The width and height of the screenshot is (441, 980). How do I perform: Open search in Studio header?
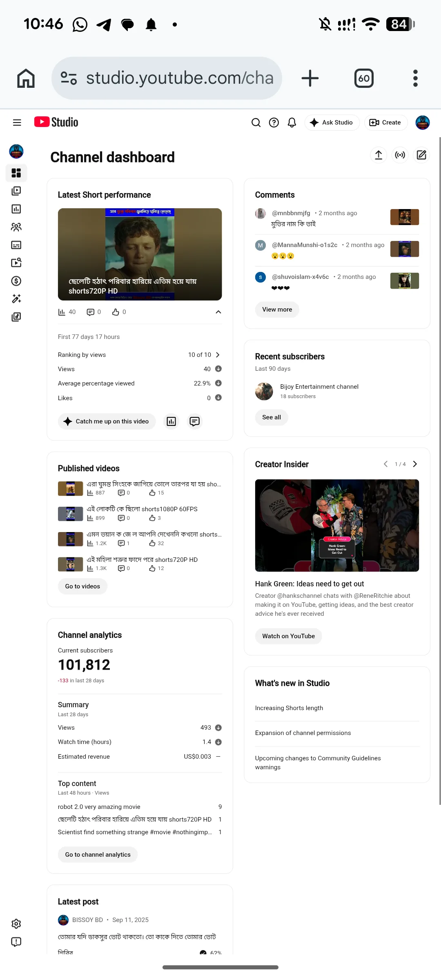(256, 122)
